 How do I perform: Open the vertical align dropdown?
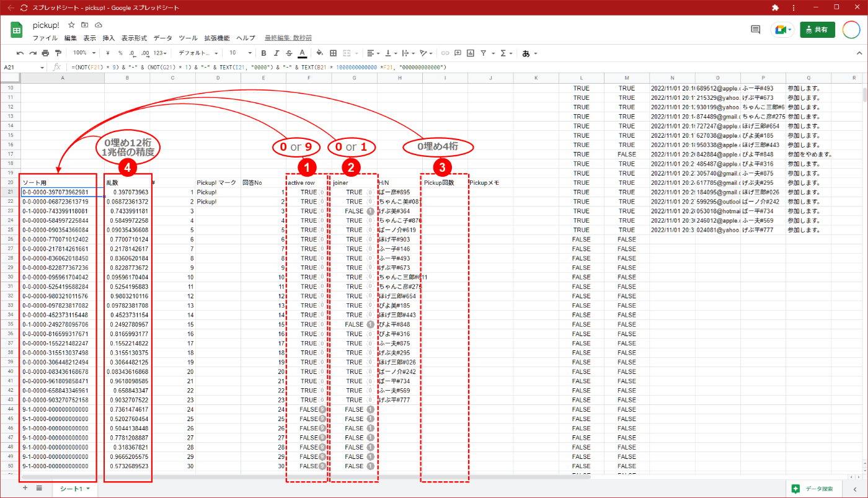click(x=391, y=53)
